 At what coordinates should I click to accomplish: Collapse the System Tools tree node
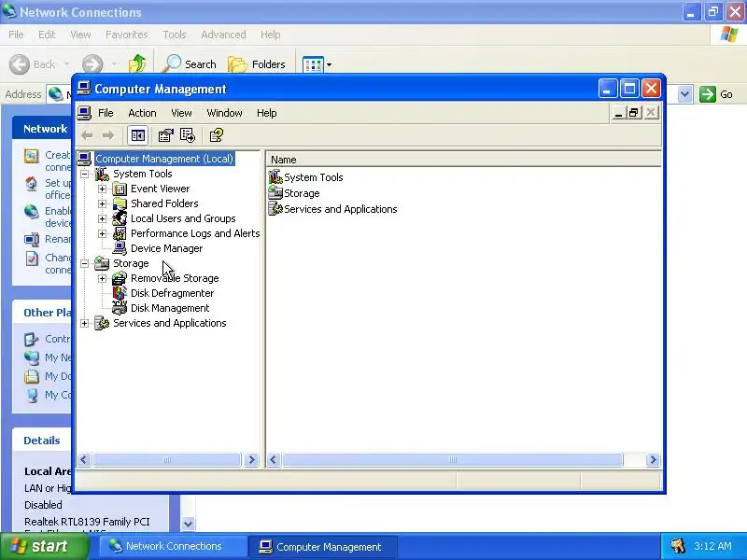[x=85, y=175]
